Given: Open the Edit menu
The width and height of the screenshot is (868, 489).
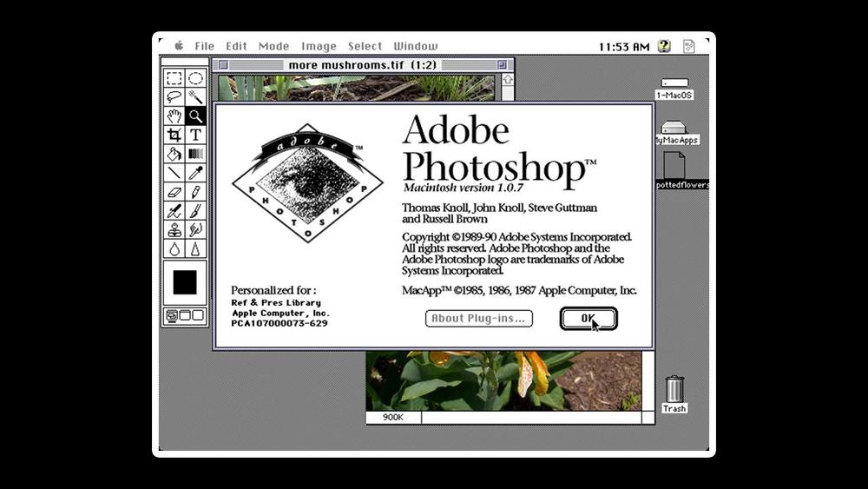Looking at the screenshot, I should tap(236, 46).
